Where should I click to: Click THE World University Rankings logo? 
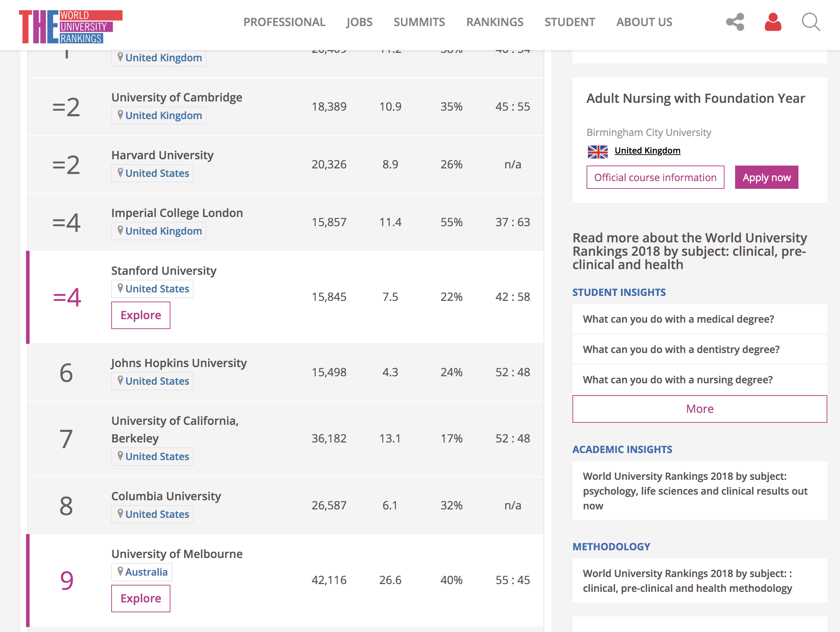pyautogui.click(x=71, y=27)
